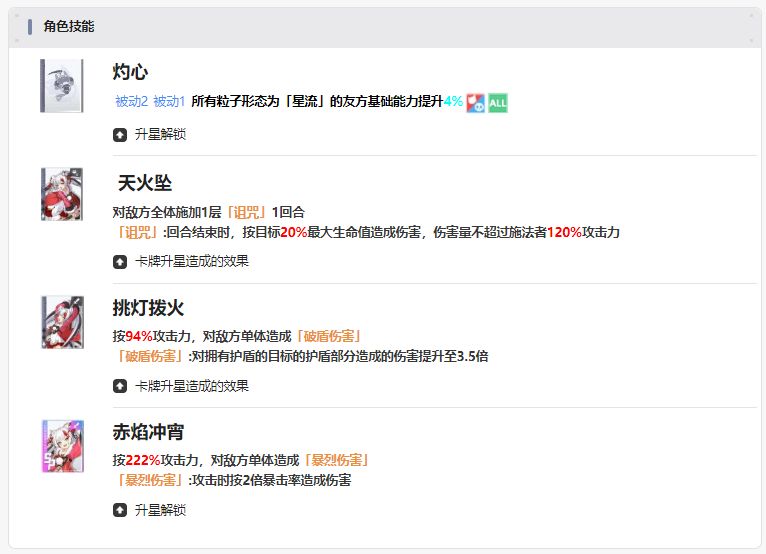This screenshot has height=554, width=766.
Task: Click the 升星解锁 label under 灼心
Action: click(x=160, y=134)
